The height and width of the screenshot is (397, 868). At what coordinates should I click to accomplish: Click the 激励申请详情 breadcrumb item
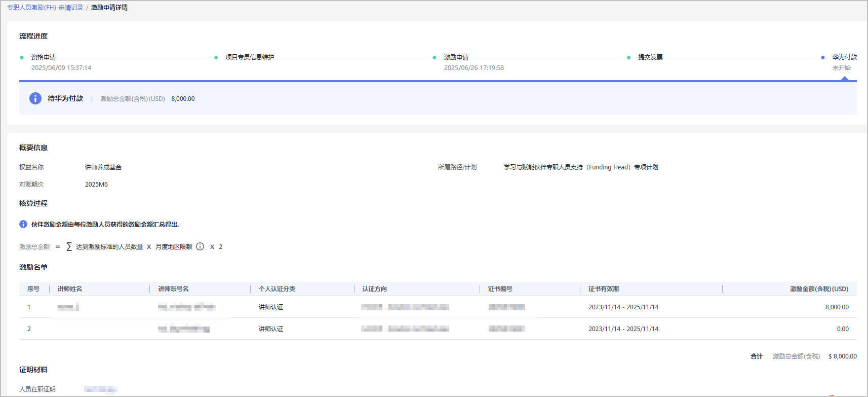[109, 8]
